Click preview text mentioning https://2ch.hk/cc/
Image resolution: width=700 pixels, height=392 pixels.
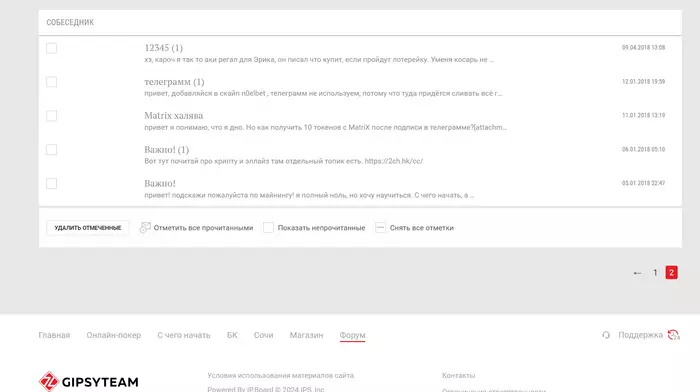tap(283, 161)
